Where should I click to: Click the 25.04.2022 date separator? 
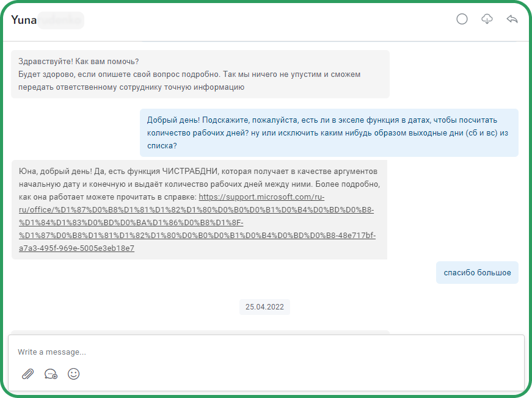coord(264,307)
